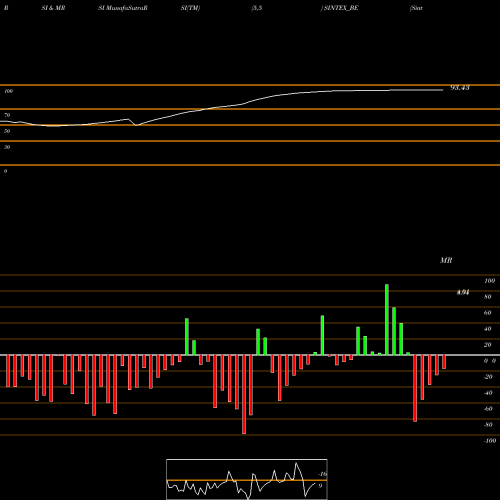Click the MR axis label 80
Image resolution: width=500 pixels, height=500 pixels.
point(488,297)
